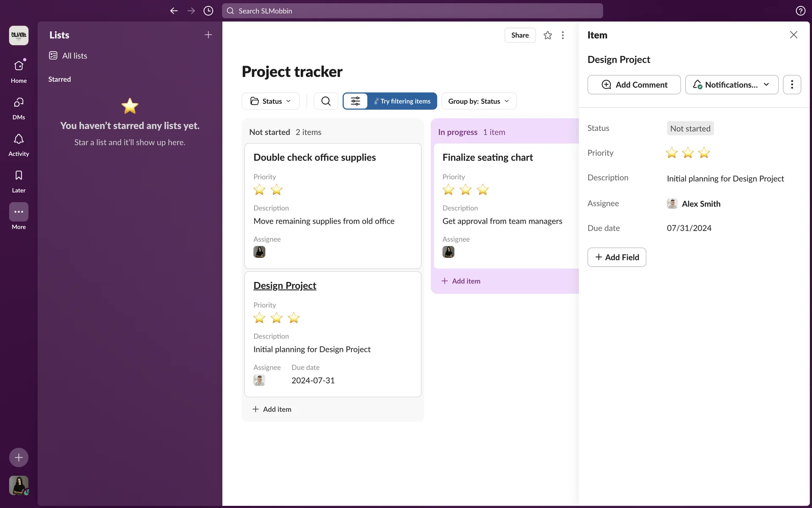This screenshot has width=812, height=508.
Task: Click the history clock icon
Action: point(208,11)
